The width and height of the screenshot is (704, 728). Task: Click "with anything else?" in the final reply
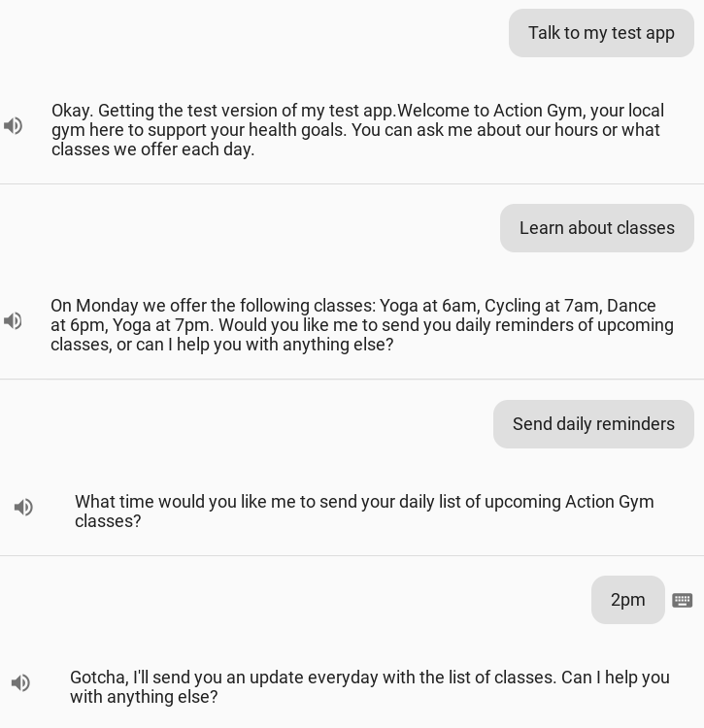click(144, 697)
